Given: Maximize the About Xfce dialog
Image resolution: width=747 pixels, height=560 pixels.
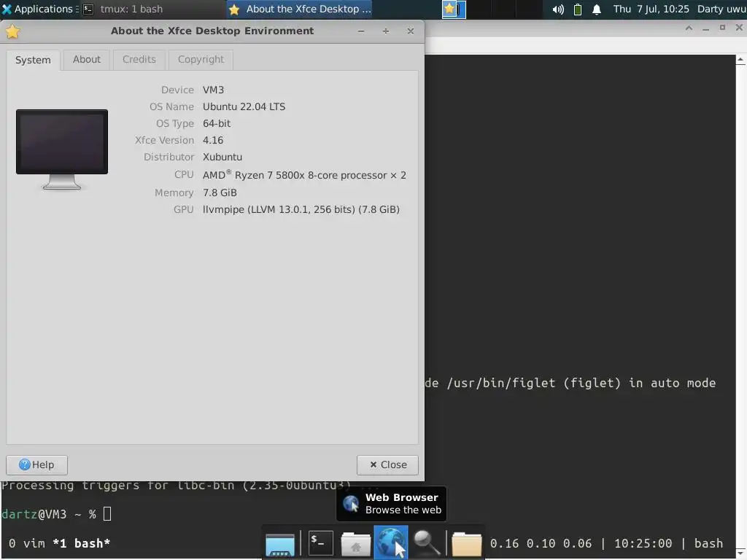Looking at the screenshot, I should click(x=386, y=31).
